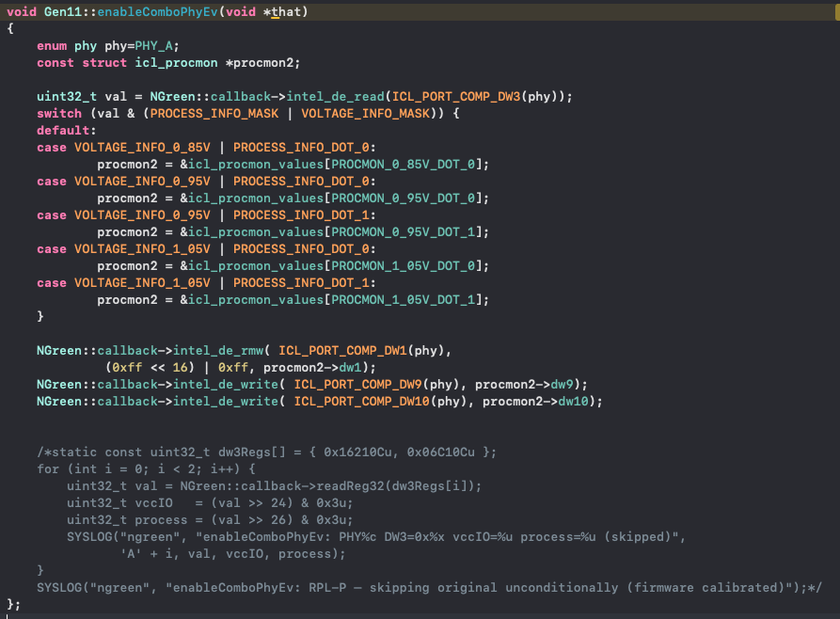The image size is (840, 619).
Task: Click procmon2->dw1 member access
Action: pos(312,368)
